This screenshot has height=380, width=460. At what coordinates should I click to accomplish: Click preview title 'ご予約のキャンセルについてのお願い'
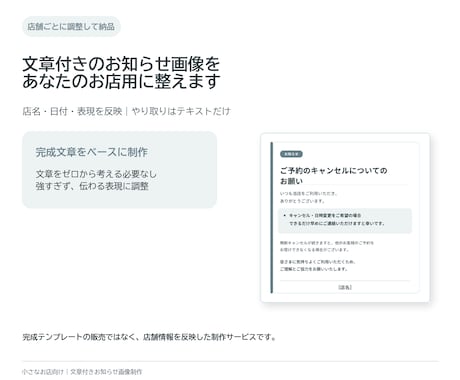[x=334, y=176]
